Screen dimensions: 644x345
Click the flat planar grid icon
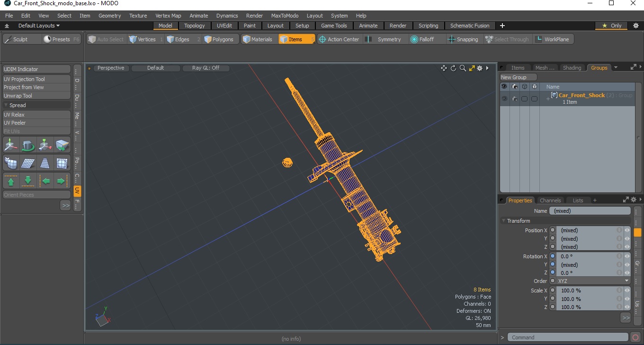(x=28, y=163)
